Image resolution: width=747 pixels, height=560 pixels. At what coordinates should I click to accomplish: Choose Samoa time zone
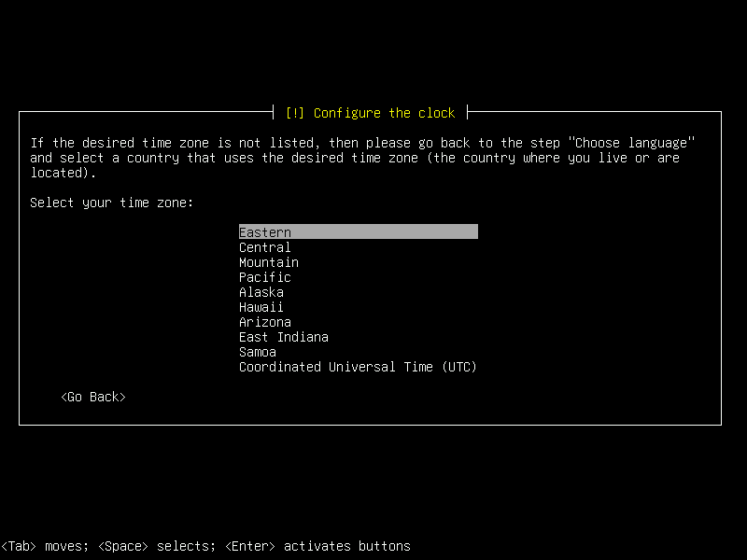coord(359,352)
